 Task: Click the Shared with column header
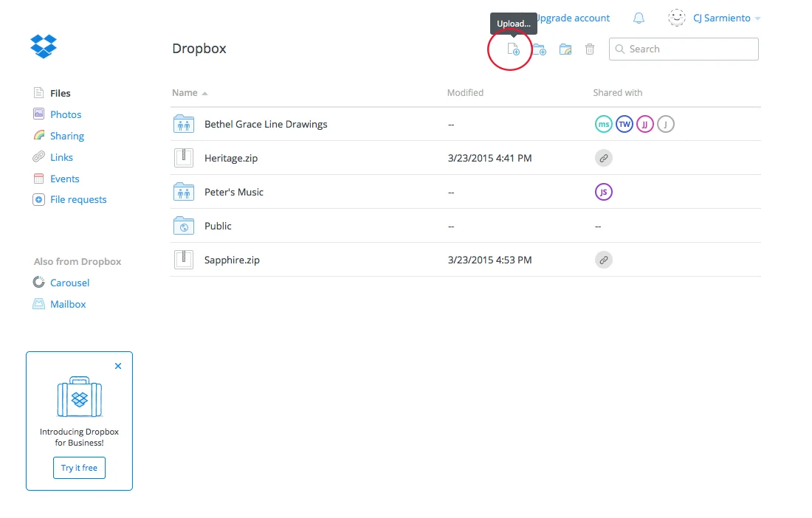click(617, 93)
